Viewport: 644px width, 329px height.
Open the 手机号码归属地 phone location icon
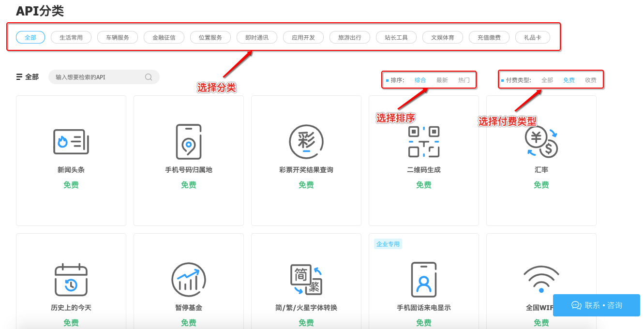click(189, 142)
